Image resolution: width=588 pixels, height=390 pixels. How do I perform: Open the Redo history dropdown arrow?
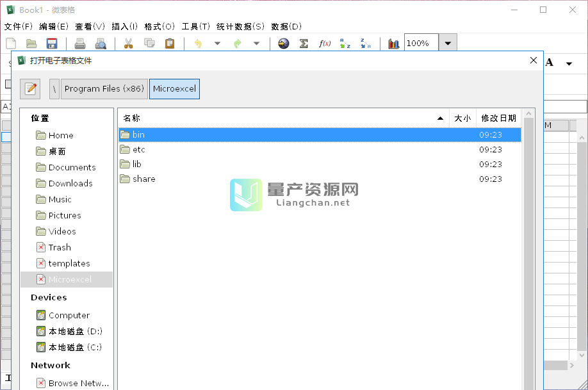click(x=256, y=44)
